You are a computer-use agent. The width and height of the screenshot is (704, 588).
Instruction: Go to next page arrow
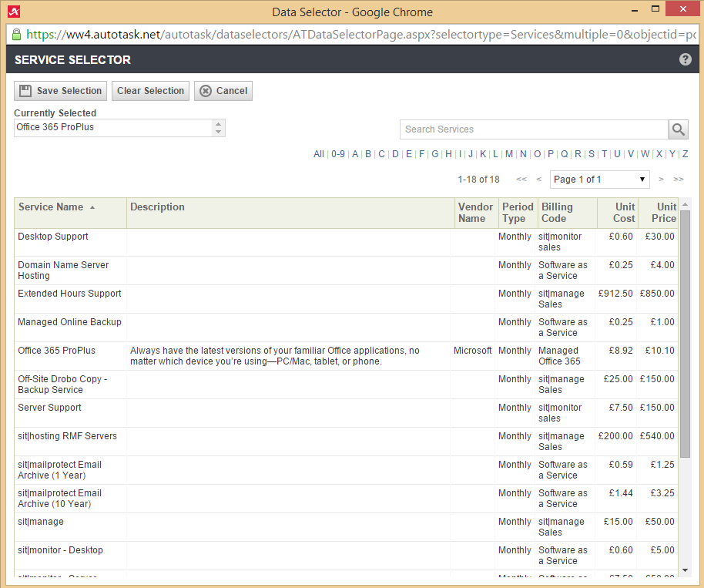click(661, 180)
